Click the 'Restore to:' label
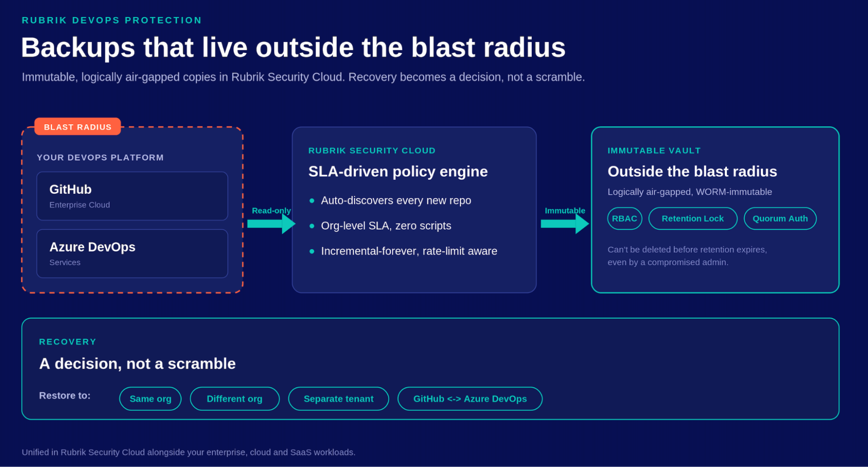868x467 pixels. coord(65,396)
